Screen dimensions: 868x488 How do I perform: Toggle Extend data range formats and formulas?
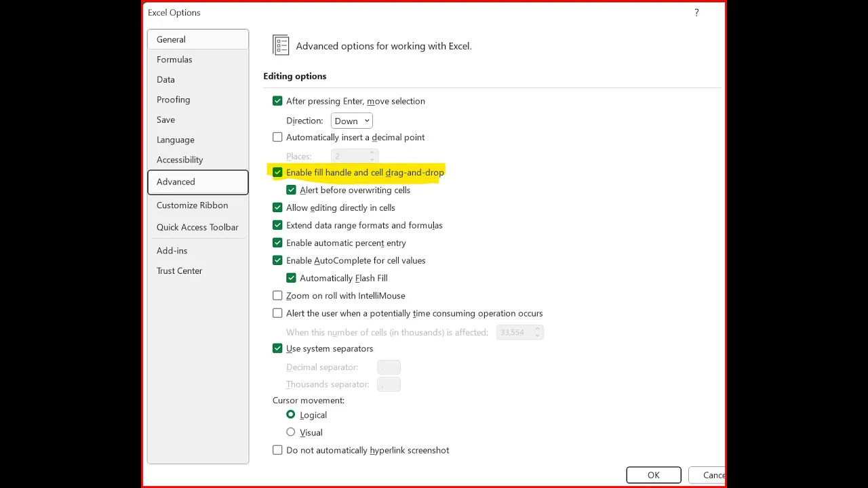pyautogui.click(x=277, y=225)
